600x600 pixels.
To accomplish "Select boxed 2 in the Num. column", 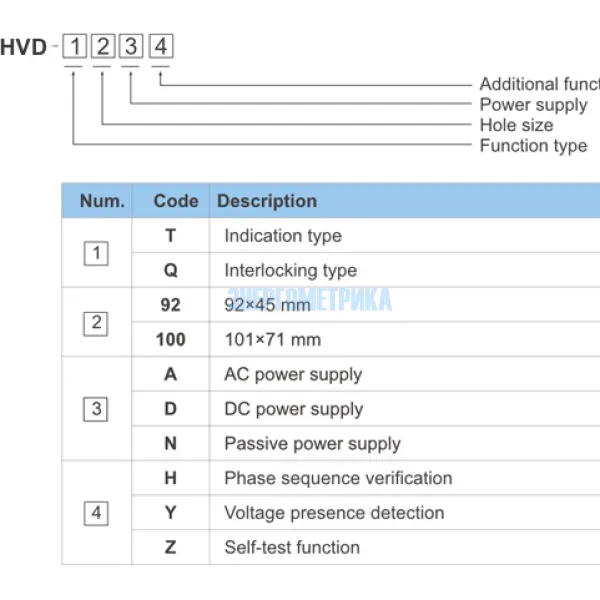I will pos(96,322).
